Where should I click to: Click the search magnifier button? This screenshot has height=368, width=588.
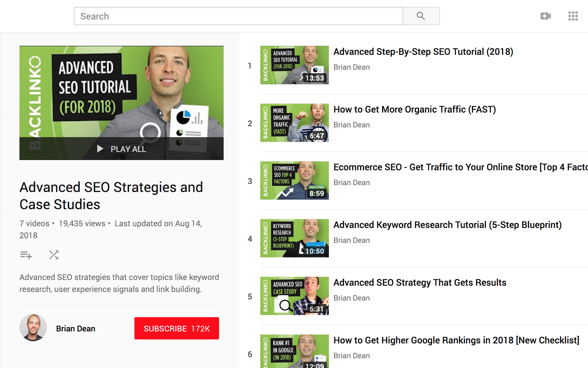point(421,16)
